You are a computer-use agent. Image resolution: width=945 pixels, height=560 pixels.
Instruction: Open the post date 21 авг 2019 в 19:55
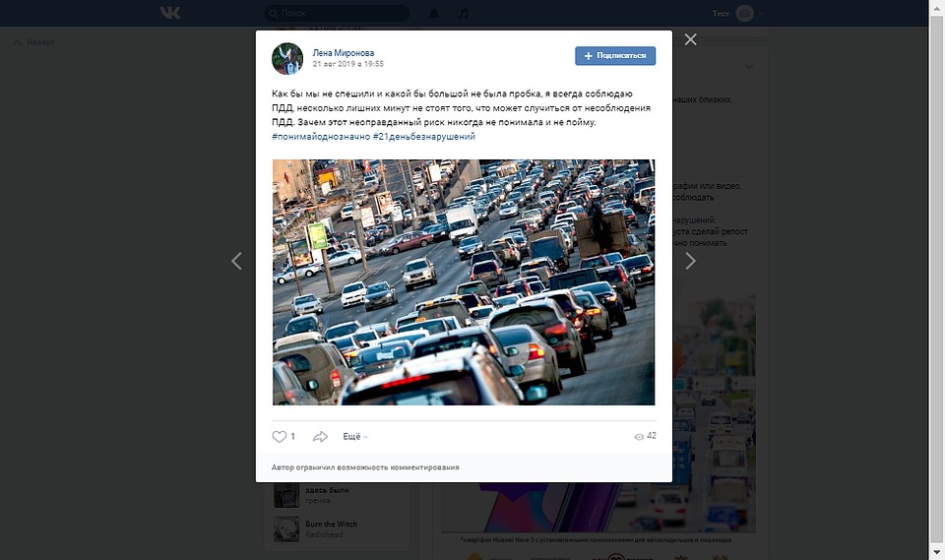point(347,64)
